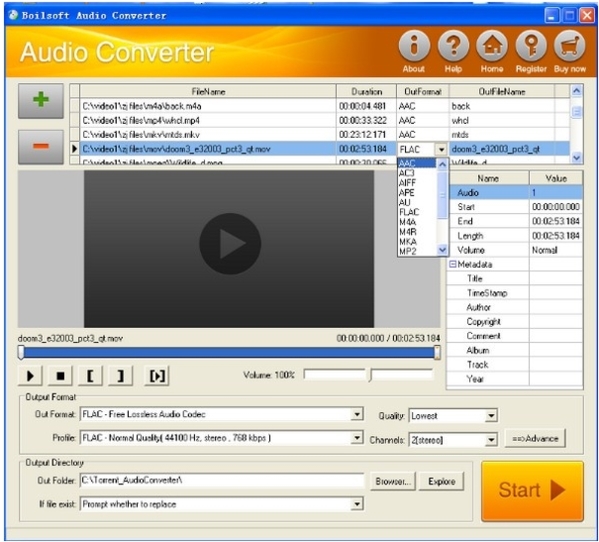
Task: Choose M4R from the format list
Action: (x=416, y=232)
